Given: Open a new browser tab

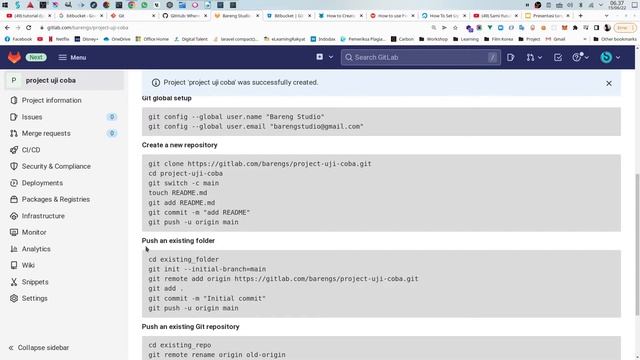Looking at the screenshot, I should pos(580,16).
